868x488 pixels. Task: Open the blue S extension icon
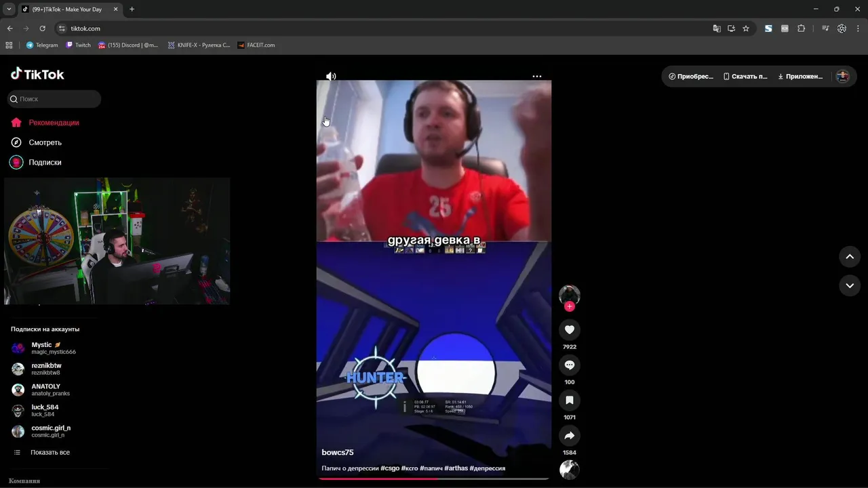[768, 28]
